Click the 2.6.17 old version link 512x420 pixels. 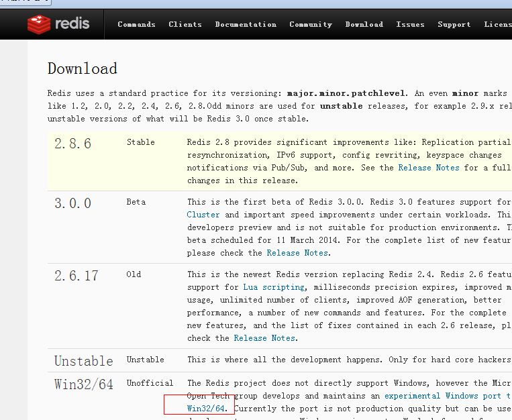77,276
